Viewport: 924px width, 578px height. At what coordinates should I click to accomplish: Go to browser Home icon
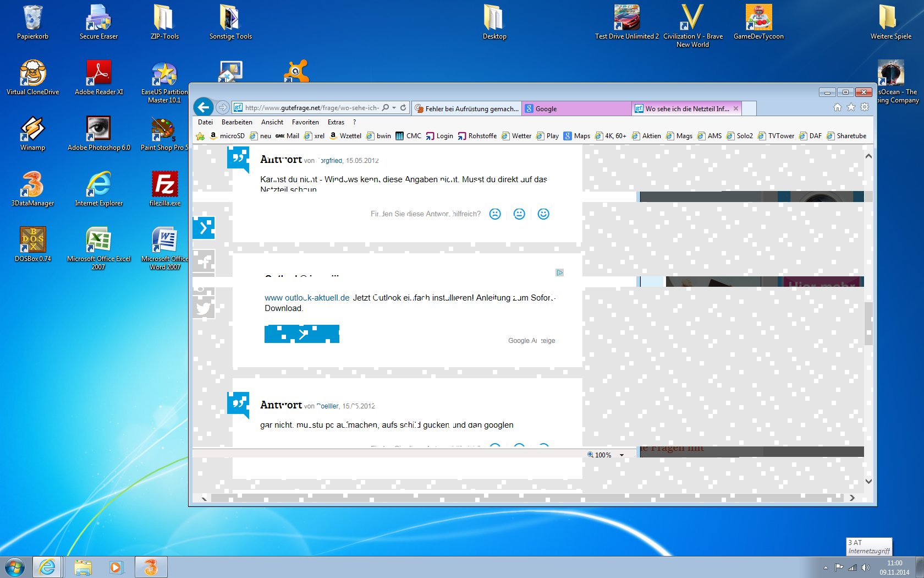point(837,107)
